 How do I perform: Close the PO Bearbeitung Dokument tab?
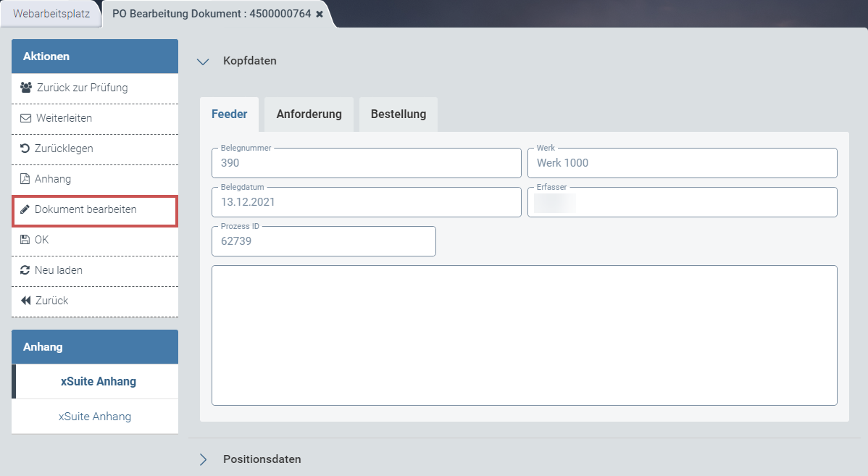(320, 12)
